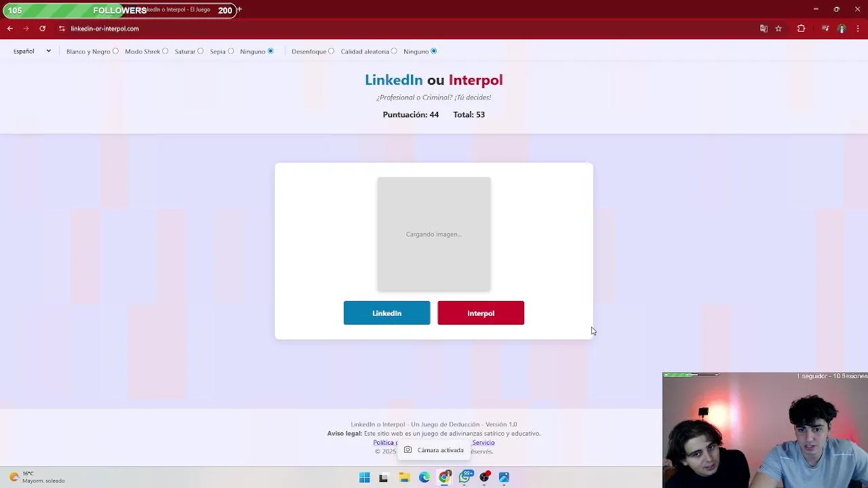The image size is (868, 488).
Task: Launch Microsoft Edge from the taskbar
Action: (x=425, y=477)
